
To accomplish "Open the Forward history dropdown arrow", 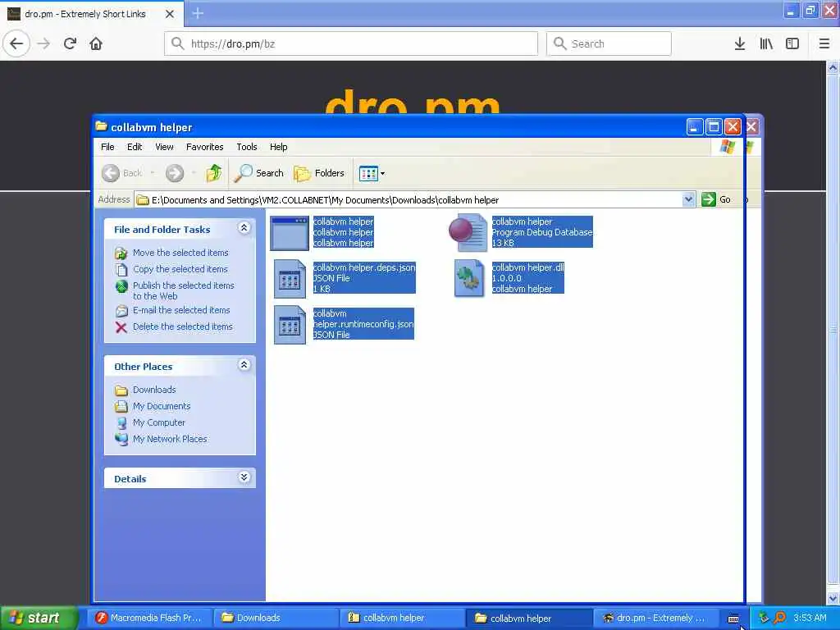I will pos(194,173).
